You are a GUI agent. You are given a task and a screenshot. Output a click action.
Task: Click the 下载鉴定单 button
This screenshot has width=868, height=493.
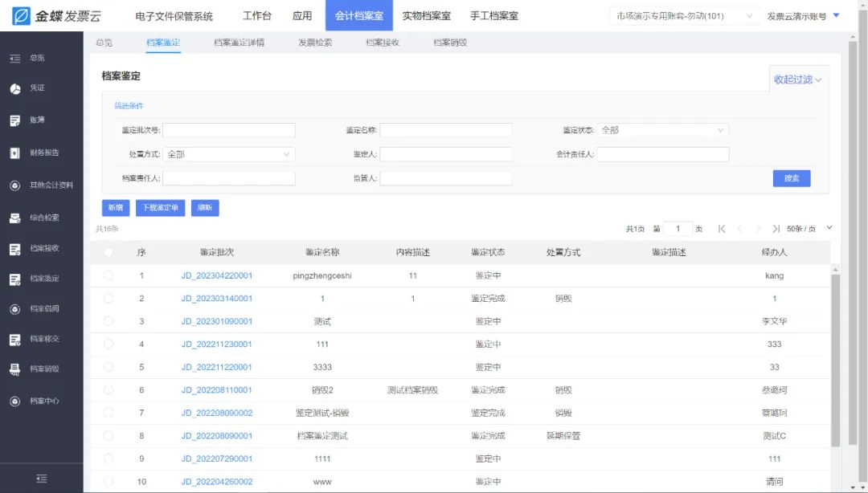click(161, 208)
